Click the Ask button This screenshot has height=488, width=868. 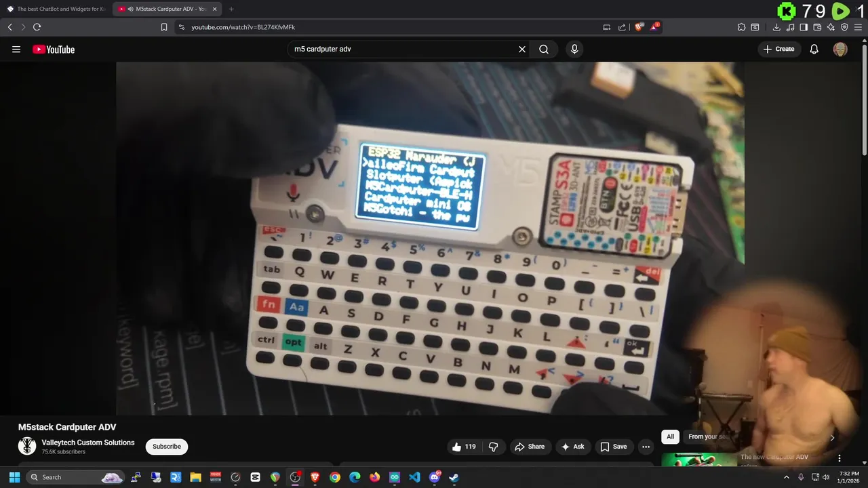(572, 447)
